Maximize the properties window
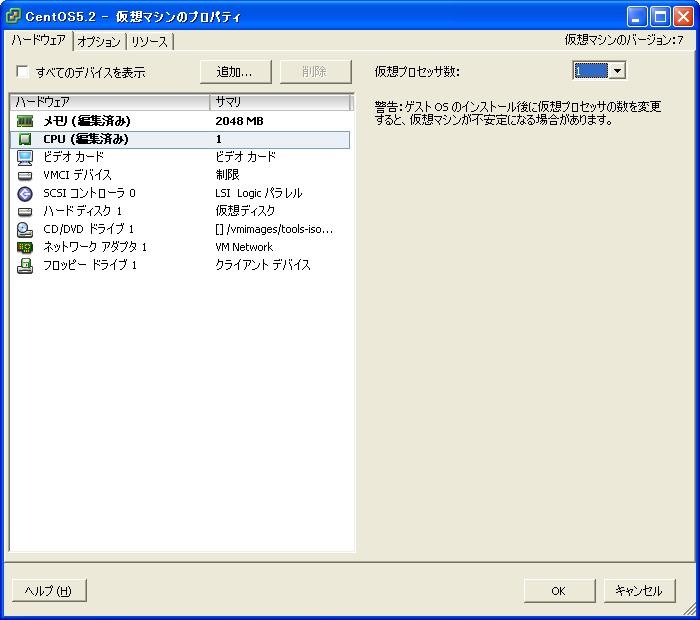 pos(660,17)
